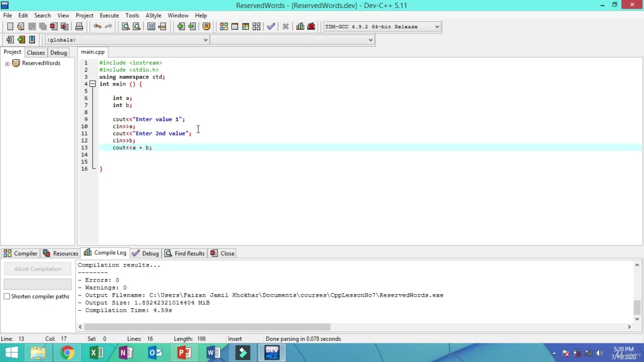Run the program via window icon

point(234,27)
